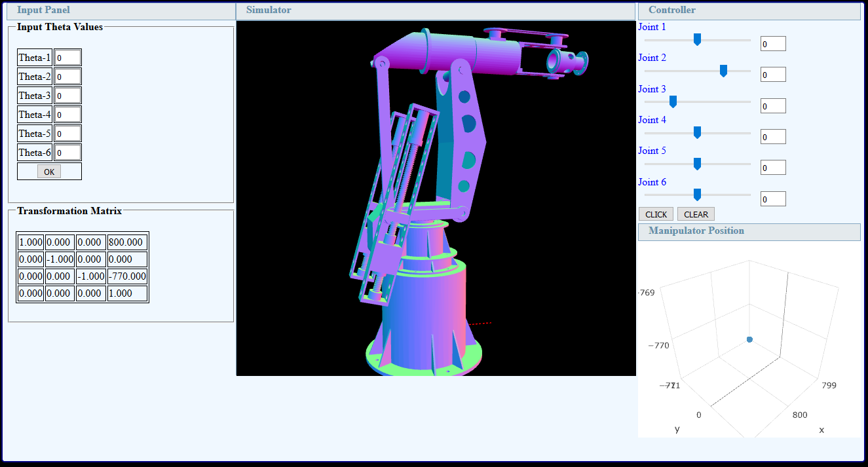The width and height of the screenshot is (868, 467).
Task: Click into the Theta-4 input box
Action: [x=67, y=115]
